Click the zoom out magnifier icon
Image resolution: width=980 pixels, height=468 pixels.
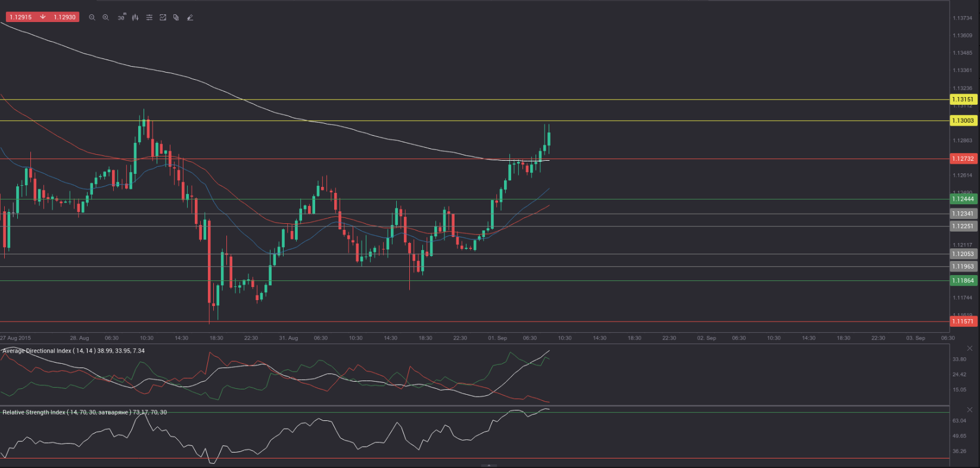[x=92, y=17]
